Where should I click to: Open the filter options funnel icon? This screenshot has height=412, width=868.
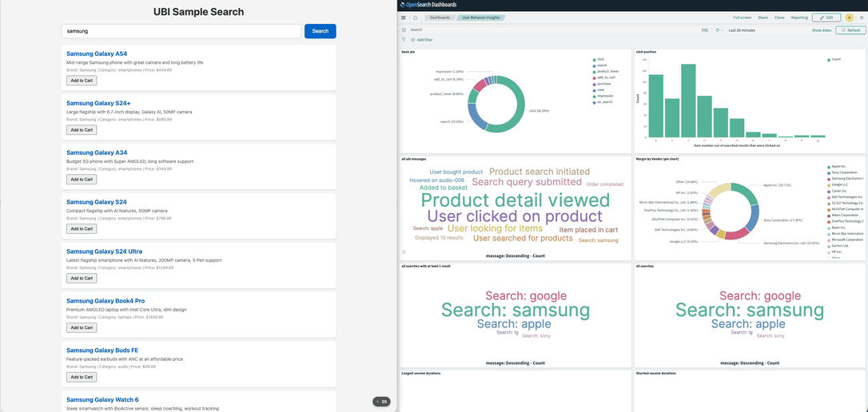(x=403, y=40)
